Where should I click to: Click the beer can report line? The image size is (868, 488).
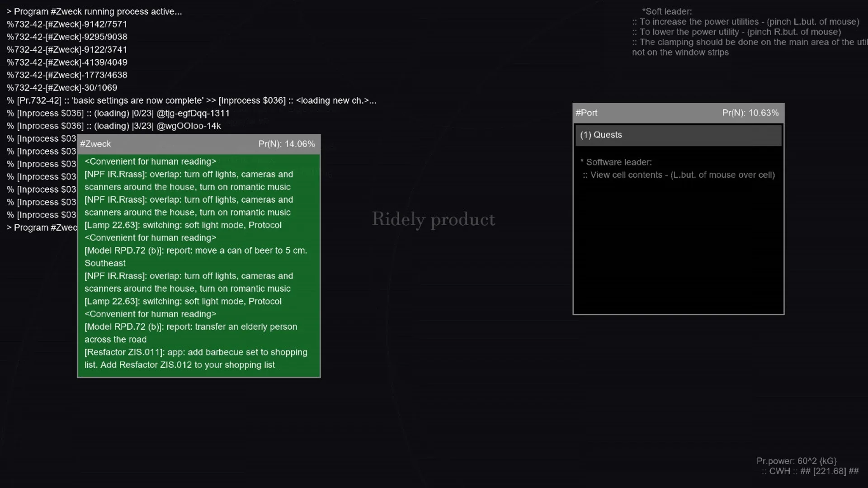pos(195,251)
